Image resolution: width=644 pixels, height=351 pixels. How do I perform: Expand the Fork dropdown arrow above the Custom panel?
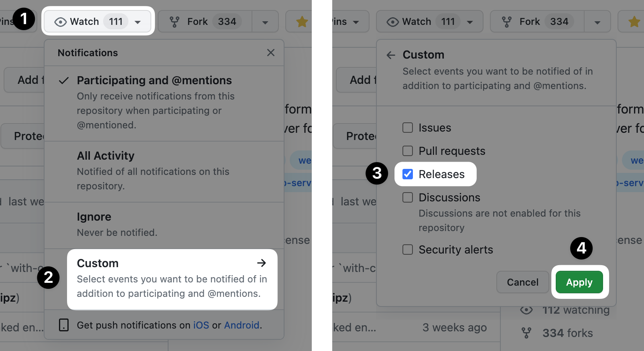597,22
